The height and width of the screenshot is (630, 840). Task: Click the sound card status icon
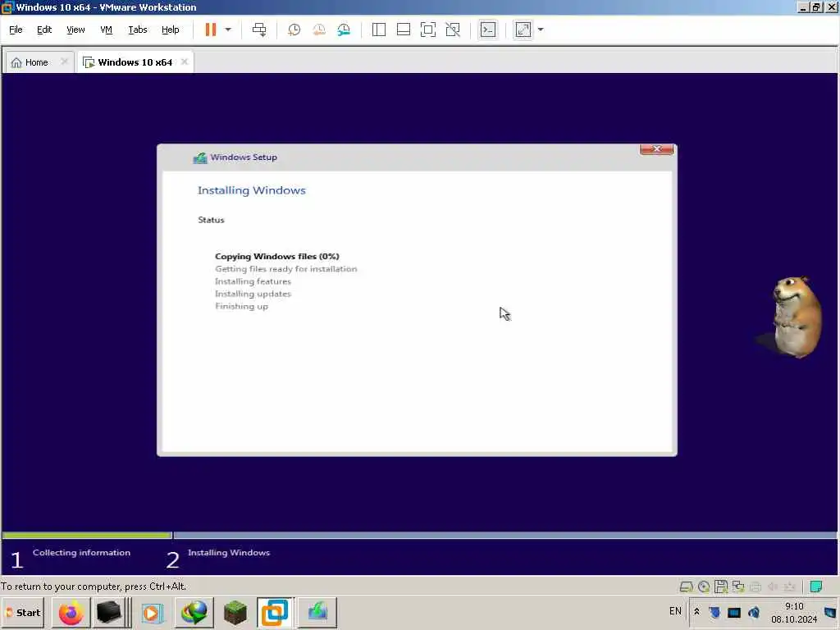click(773, 587)
